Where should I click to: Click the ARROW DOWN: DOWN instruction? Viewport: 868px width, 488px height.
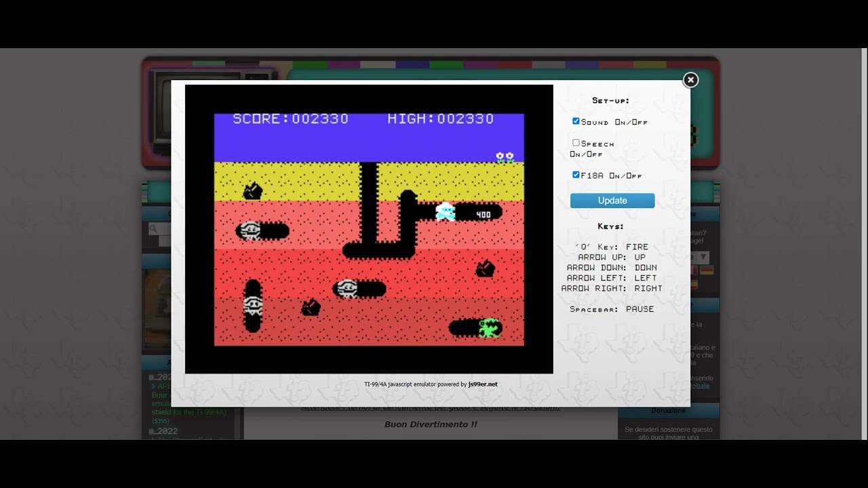tap(612, 268)
